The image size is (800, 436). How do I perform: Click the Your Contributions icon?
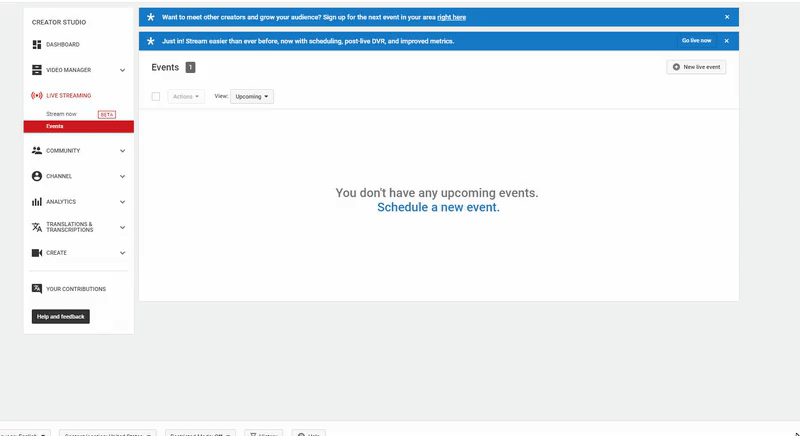click(x=37, y=289)
